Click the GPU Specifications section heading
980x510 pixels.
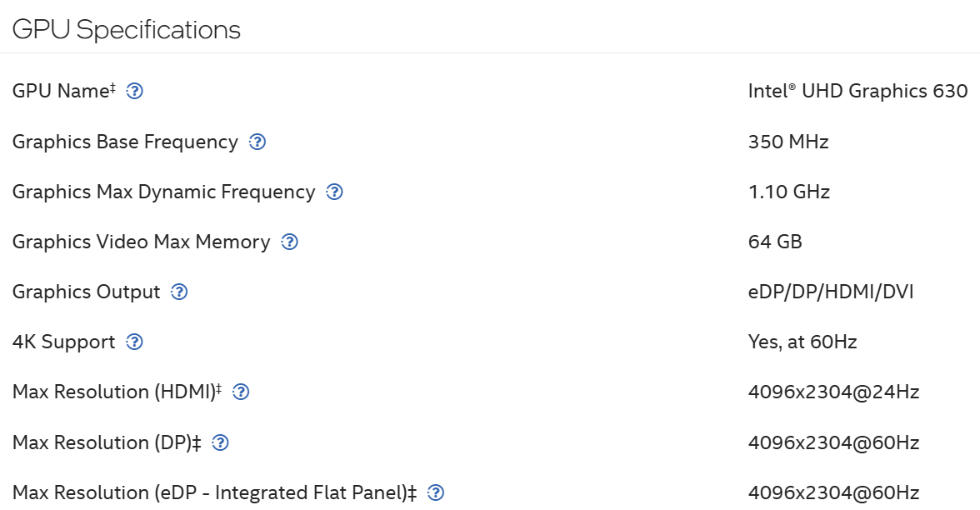click(127, 30)
